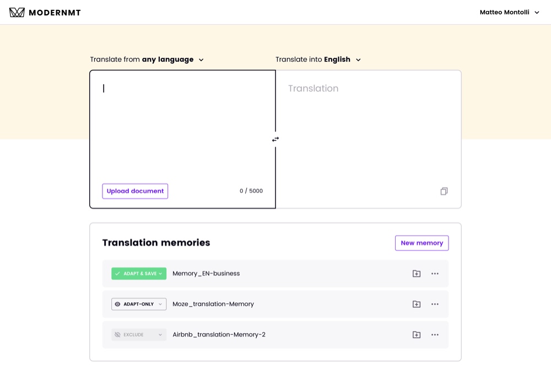Screen dimensions: 551x392
Task: Open the Matteo Montolli account menu
Action: [510, 12]
